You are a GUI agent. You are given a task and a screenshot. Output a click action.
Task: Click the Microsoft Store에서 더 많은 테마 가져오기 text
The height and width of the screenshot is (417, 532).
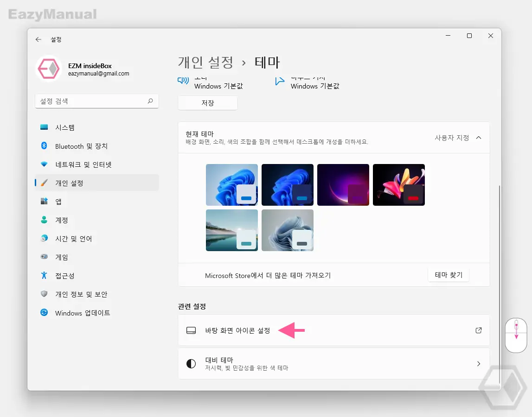268,276
